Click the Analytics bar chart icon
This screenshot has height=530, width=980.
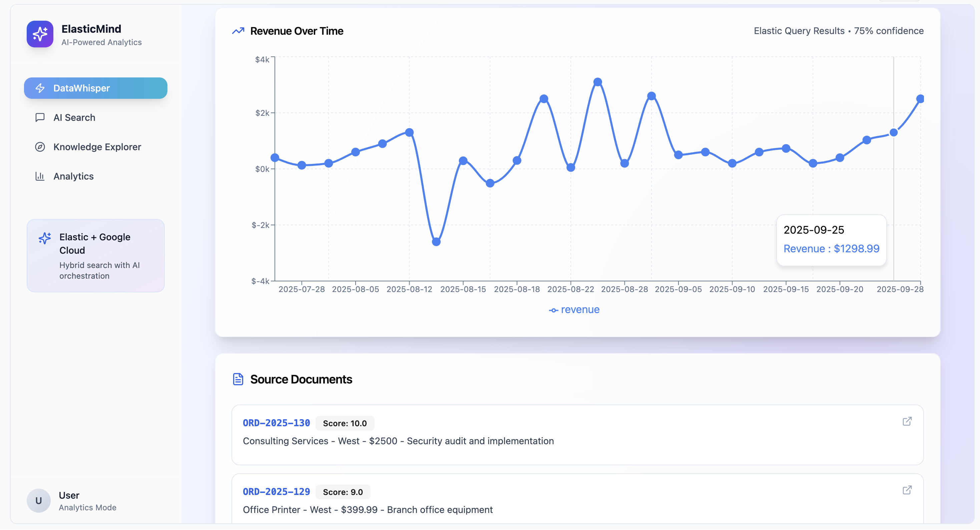tap(40, 176)
